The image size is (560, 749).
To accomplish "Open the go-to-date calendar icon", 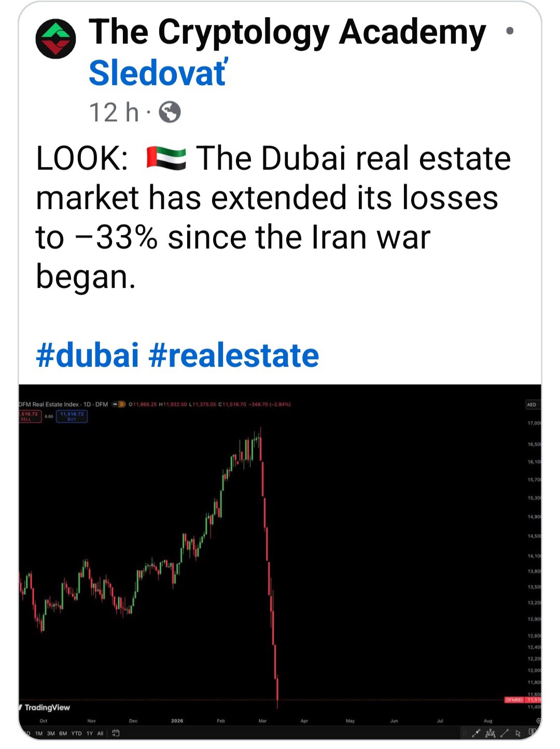I will point(116,733).
